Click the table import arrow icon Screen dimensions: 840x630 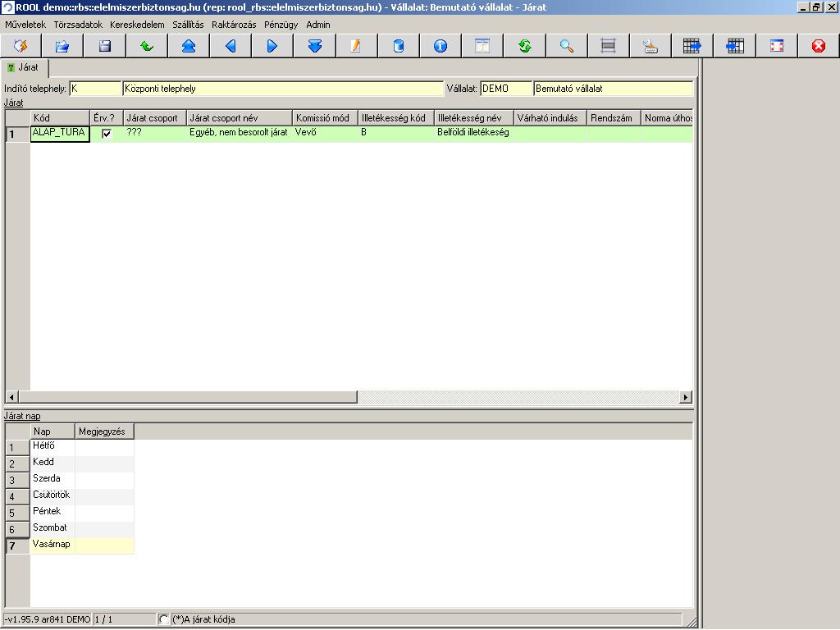[x=734, y=46]
